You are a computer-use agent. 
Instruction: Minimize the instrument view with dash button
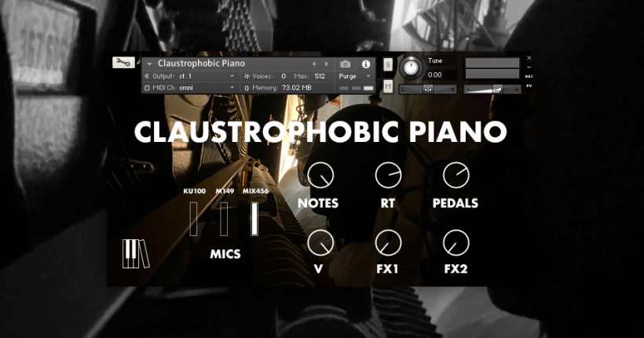pos(529,67)
